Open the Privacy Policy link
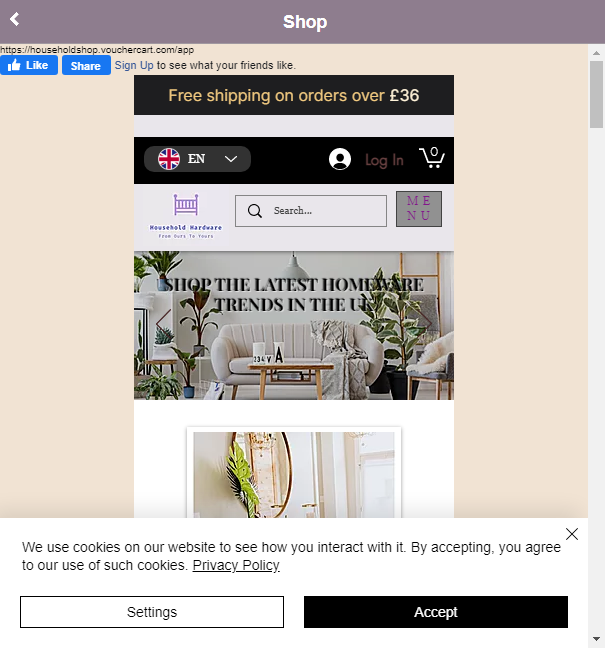The width and height of the screenshot is (605, 648). click(236, 565)
